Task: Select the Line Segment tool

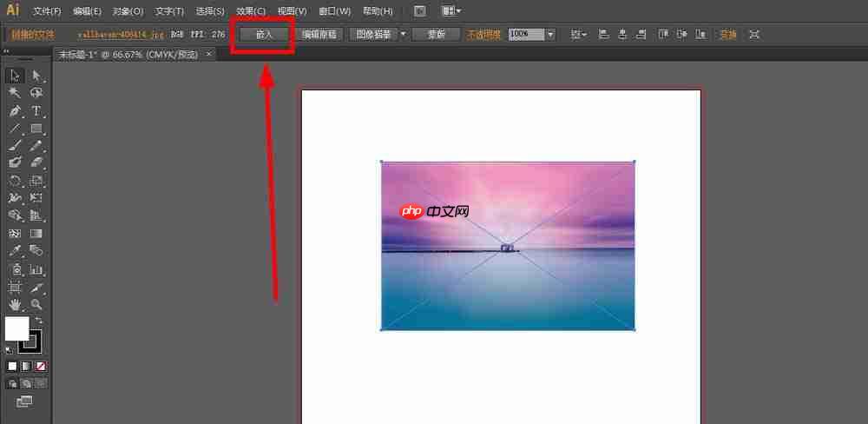Action: pos(15,129)
